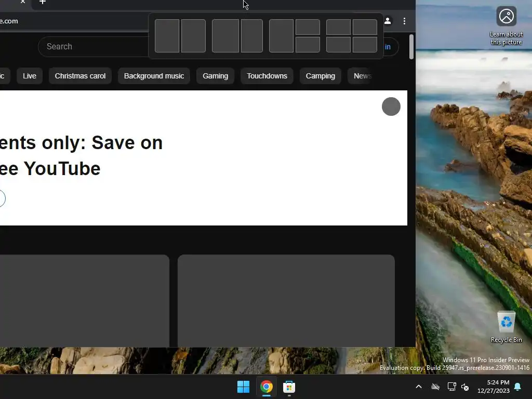Click the YouTube Search input field
The image size is (532, 399).
(94, 46)
